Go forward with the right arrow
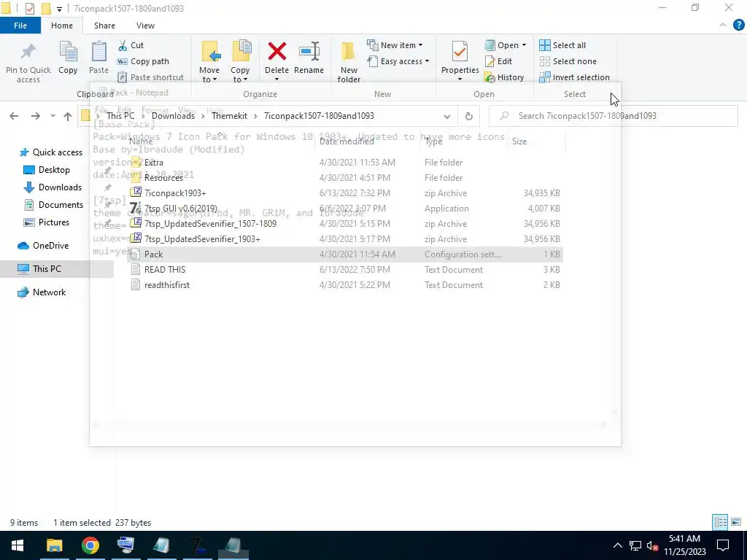The image size is (747, 560). (x=36, y=116)
